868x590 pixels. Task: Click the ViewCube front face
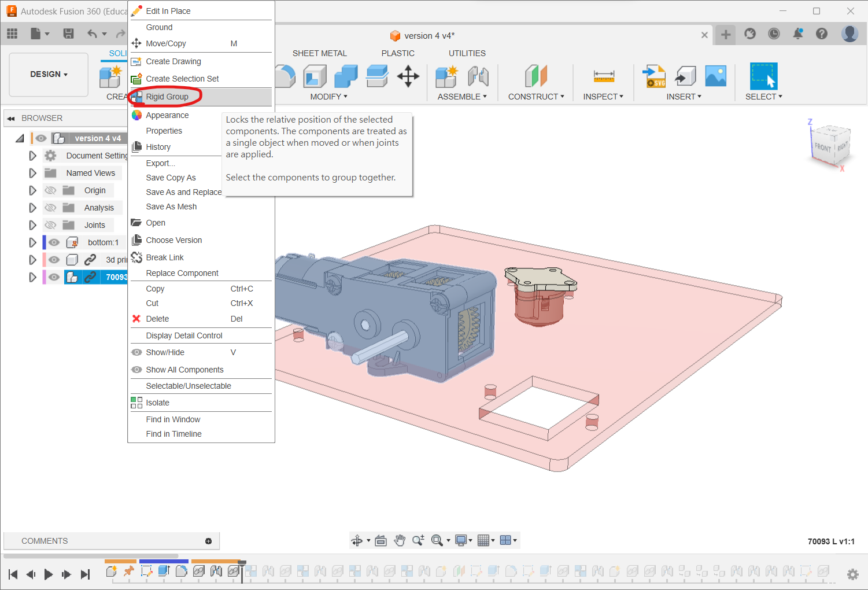pyautogui.click(x=823, y=147)
